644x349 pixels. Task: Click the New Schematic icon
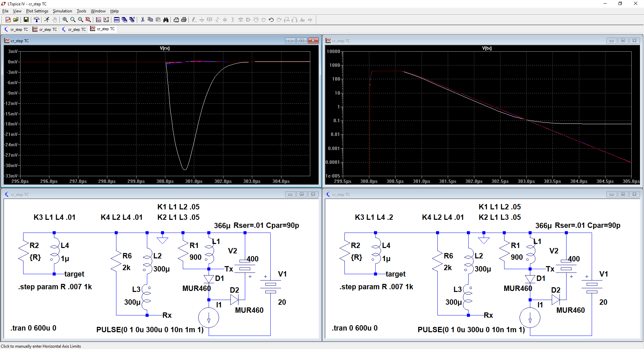(8, 20)
